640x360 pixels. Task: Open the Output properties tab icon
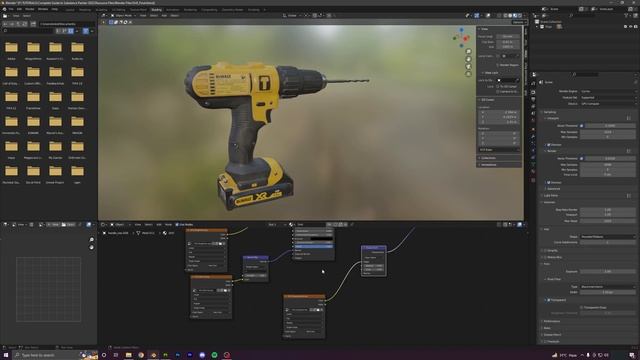tap(533, 99)
